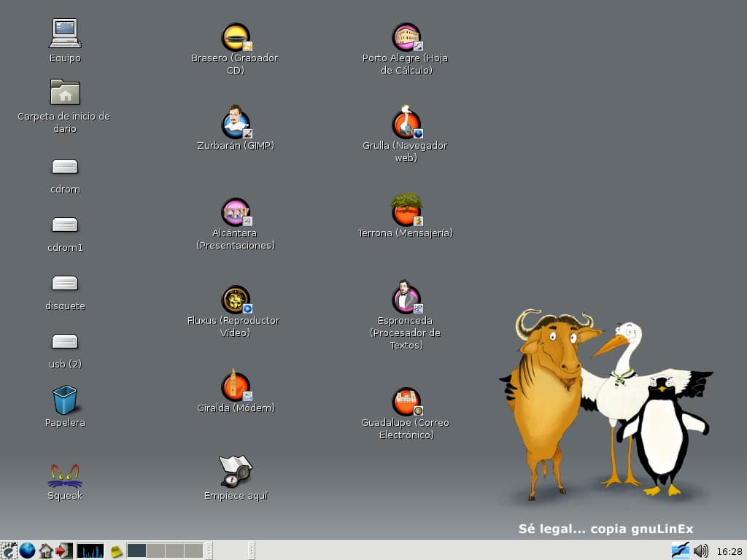Switch to second workspace in pager

[x=156, y=551]
